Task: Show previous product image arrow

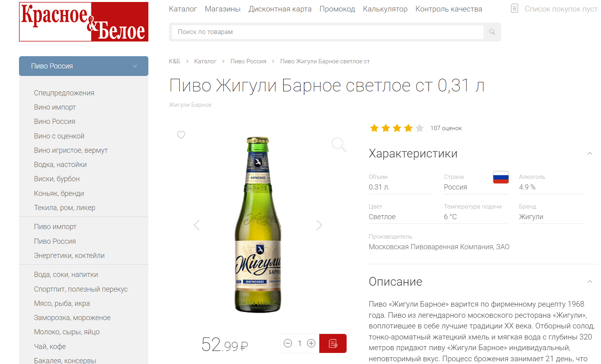Action: [x=197, y=225]
